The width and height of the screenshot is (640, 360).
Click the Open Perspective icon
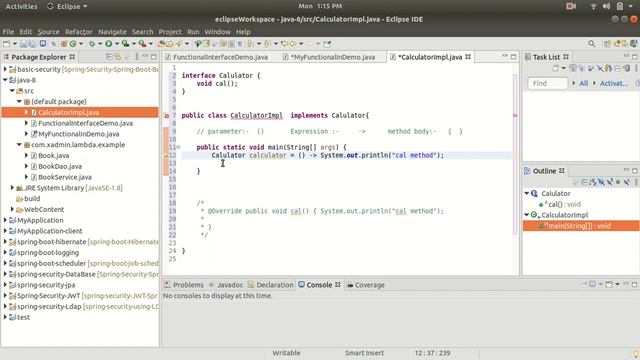click(x=607, y=44)
